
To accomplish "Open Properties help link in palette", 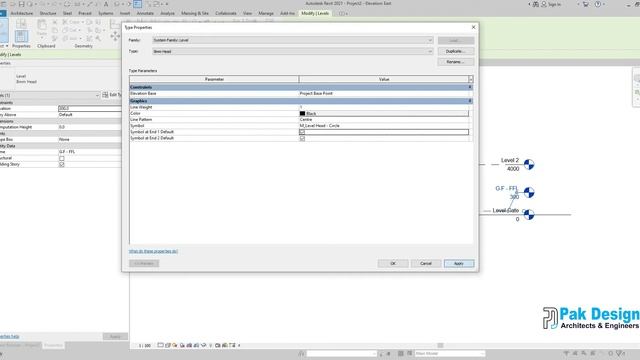I will (x=9, y=337).
